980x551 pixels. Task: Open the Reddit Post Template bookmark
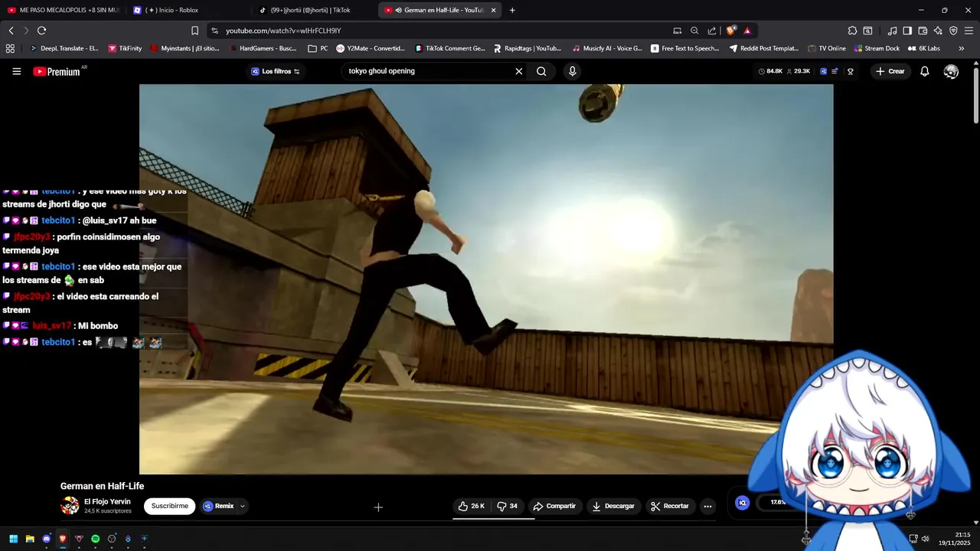point(764,48)
